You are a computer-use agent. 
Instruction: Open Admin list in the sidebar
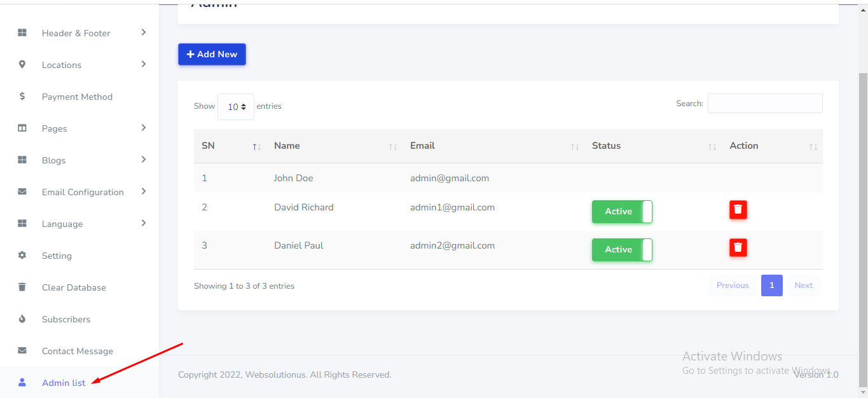pos(64,383)
